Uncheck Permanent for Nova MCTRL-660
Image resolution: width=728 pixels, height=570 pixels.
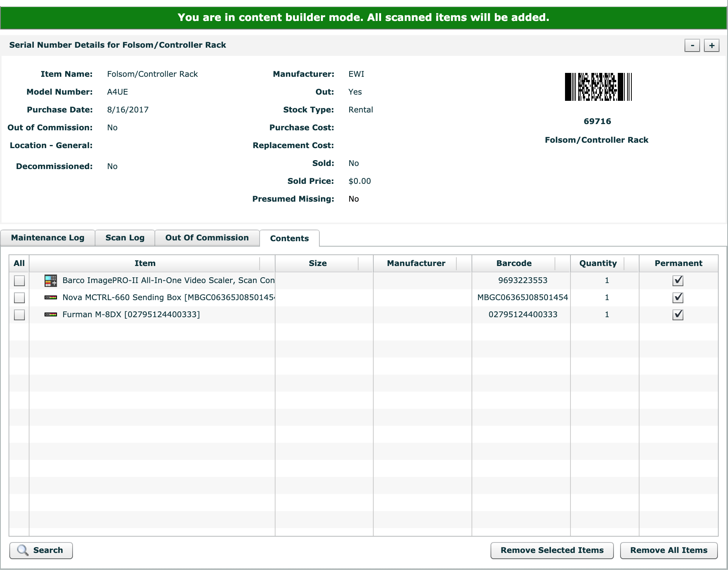[x=678, y=297]
